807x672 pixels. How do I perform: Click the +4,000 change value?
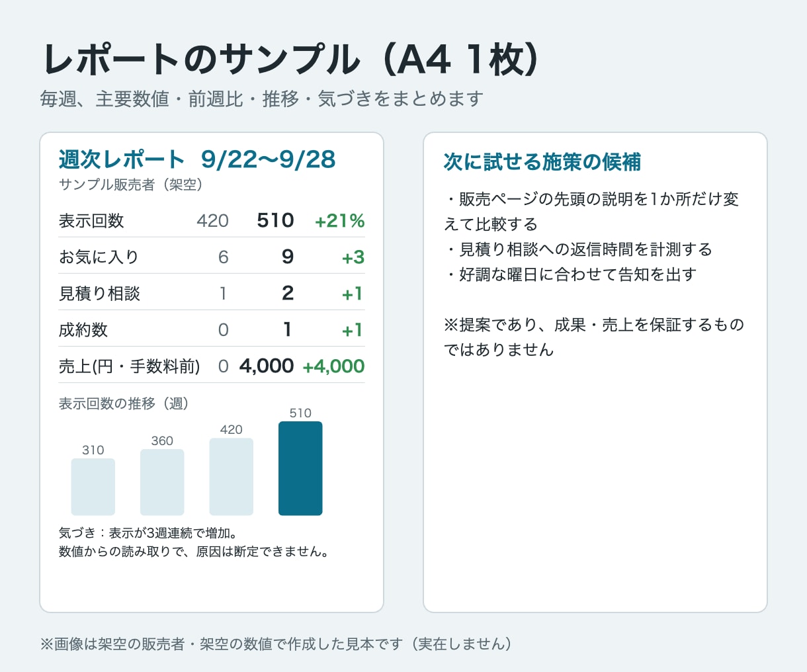click(333, 366)
